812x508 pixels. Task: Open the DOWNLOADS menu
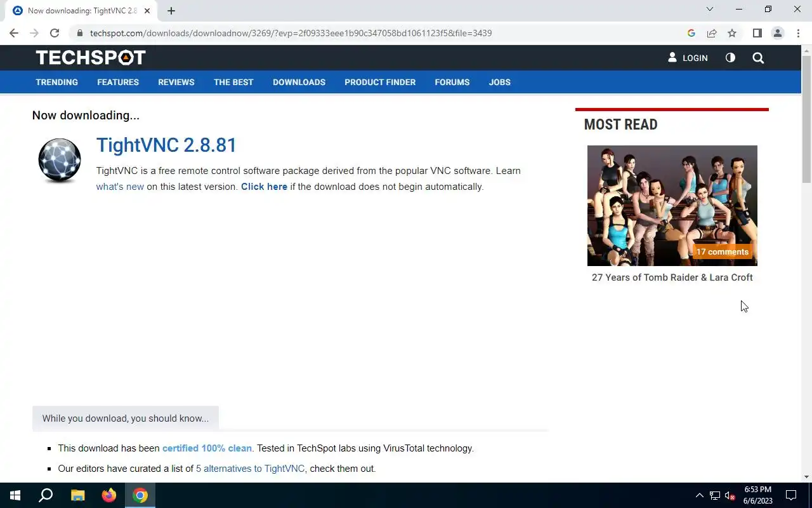pos(299,82)
